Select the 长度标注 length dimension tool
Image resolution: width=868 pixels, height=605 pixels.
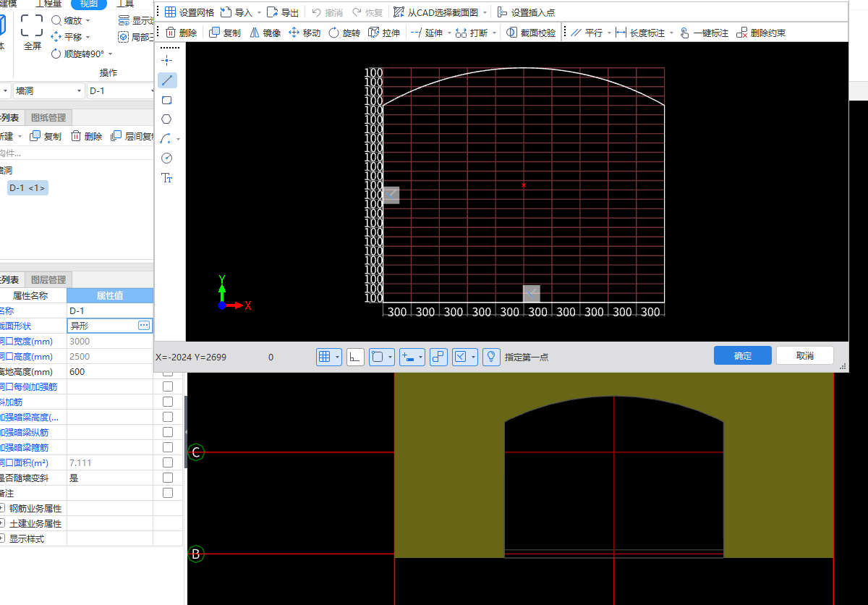point(640,33)
